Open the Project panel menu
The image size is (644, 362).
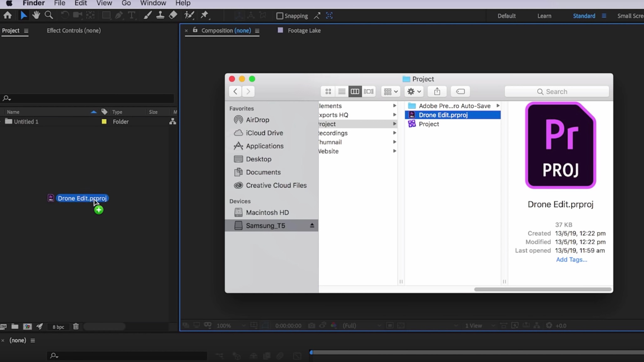point(26,31)
